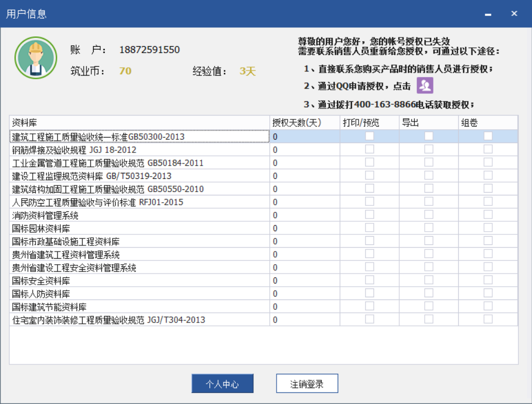532x404 pixels.
Task: Click authorization days cell for 国标人防资料库
Action: [x=305, y=294]
